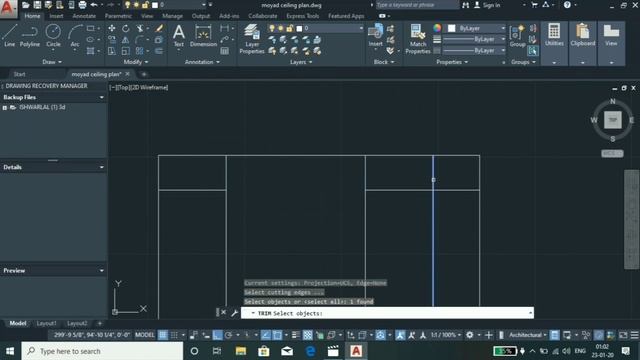Toggle 2D object snap in status bar
This screenshot has height=360, width=640.
pos(277,335)
